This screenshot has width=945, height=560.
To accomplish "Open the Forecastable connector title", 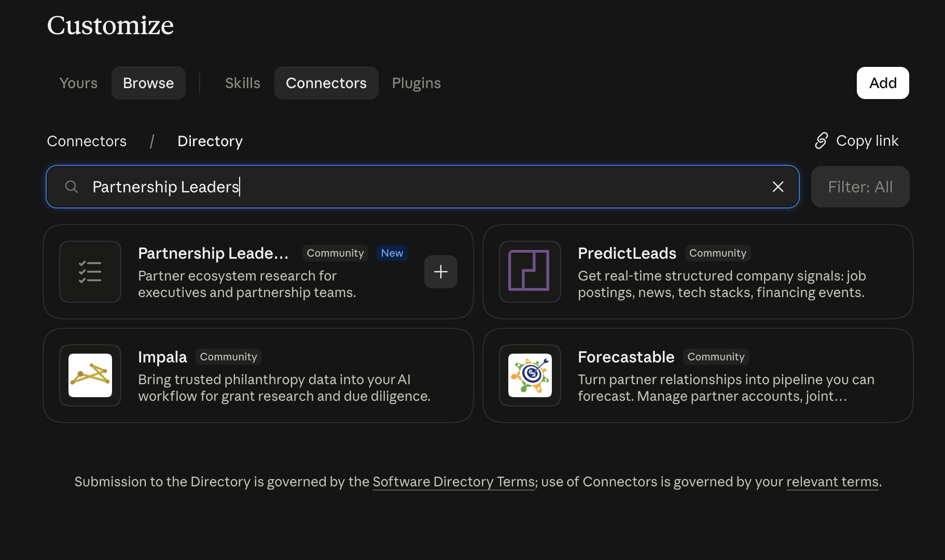I will [x=626, y=357].
